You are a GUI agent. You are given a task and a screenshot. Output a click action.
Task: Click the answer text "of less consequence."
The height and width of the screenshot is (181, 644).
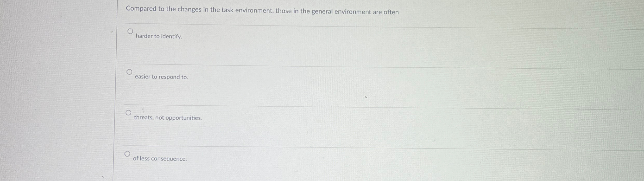click(160, 159)
